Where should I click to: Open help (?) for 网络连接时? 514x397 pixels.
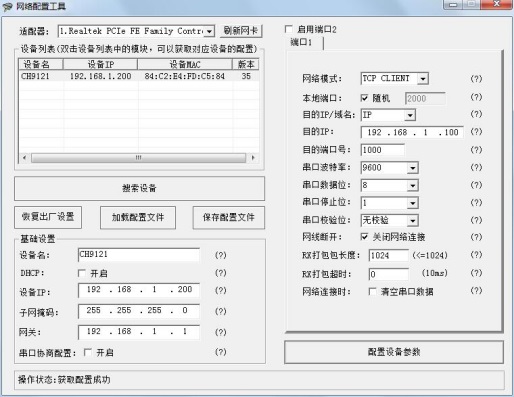coord(476,291)
